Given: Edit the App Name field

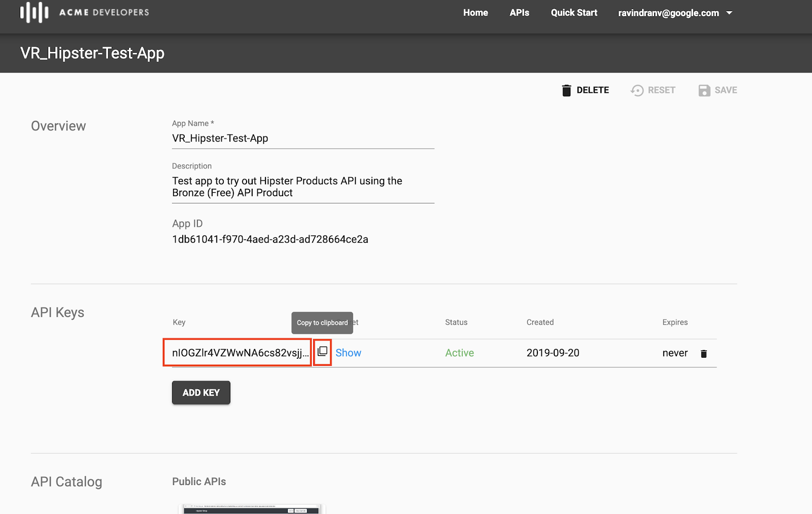Looking at the screenshot, I should tap(303, 139).
